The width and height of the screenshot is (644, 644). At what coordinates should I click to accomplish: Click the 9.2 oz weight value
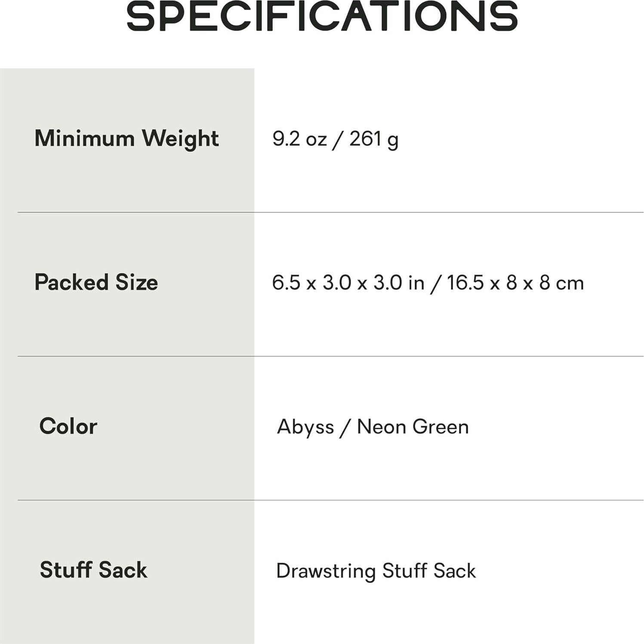coord(299,139)
